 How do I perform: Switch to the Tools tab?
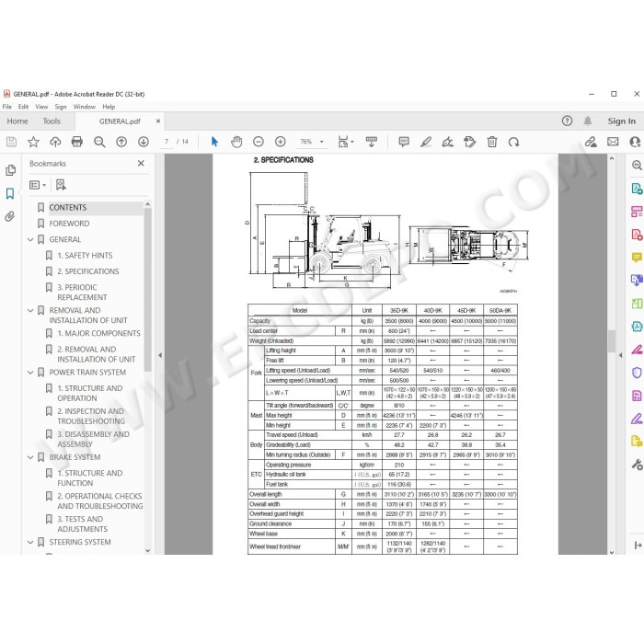click(x=52, y=121)
